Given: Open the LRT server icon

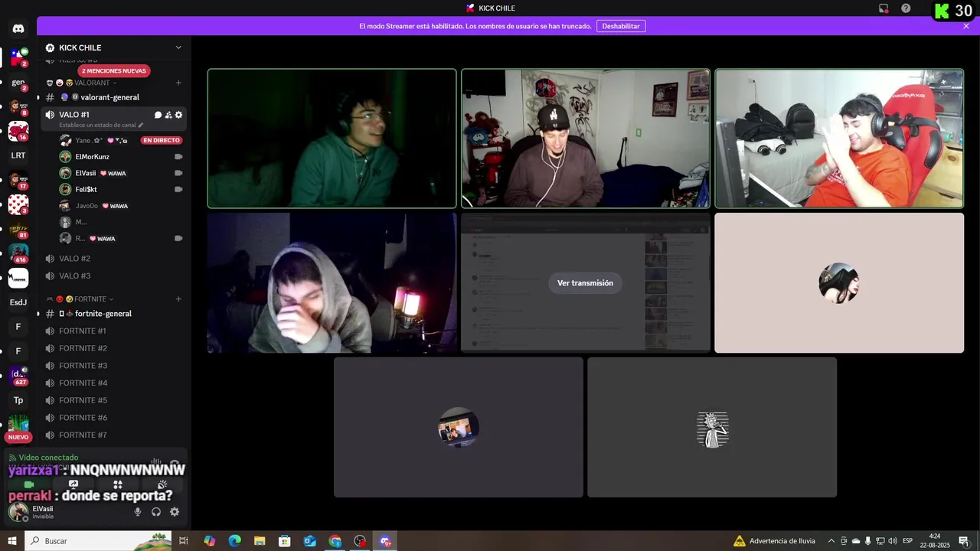Looking at the screenshot, I should coord(18,155).
